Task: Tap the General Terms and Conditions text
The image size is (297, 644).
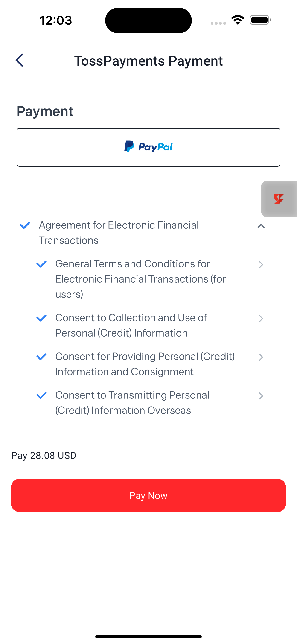Action: [x=140, y=279]
